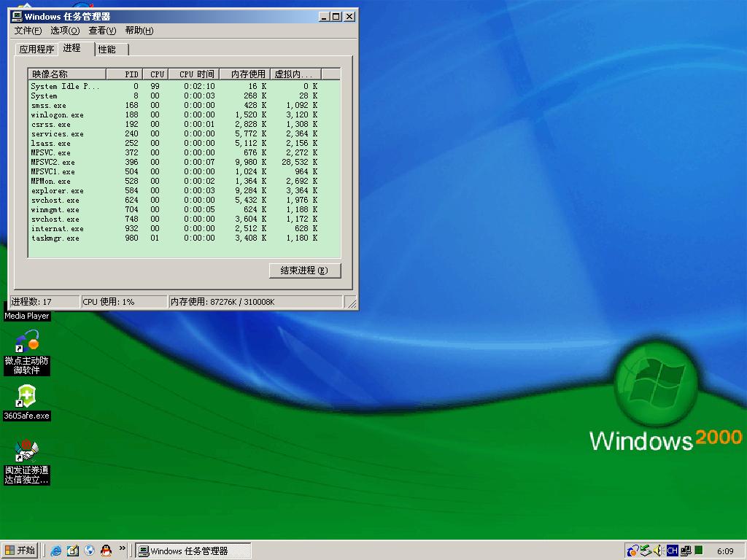The image size is (747, 560).
Task: Select the internat.exe process
Action: (184, 228)
